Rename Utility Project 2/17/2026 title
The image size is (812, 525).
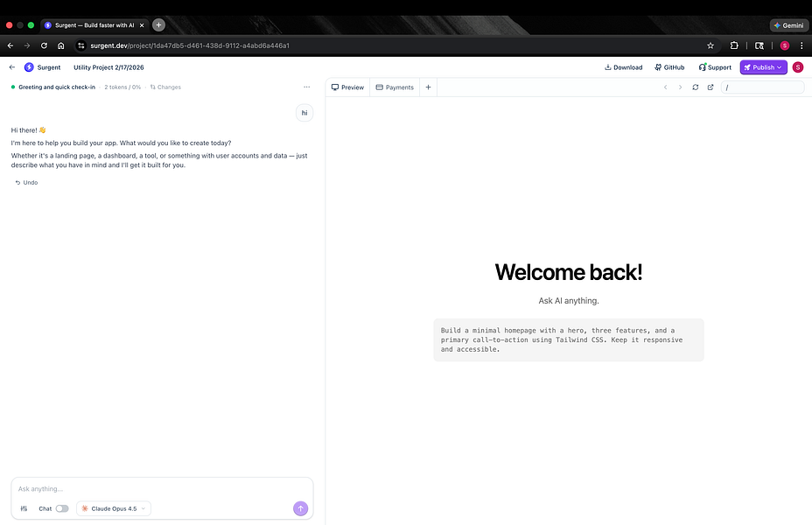tap(108, 67)
